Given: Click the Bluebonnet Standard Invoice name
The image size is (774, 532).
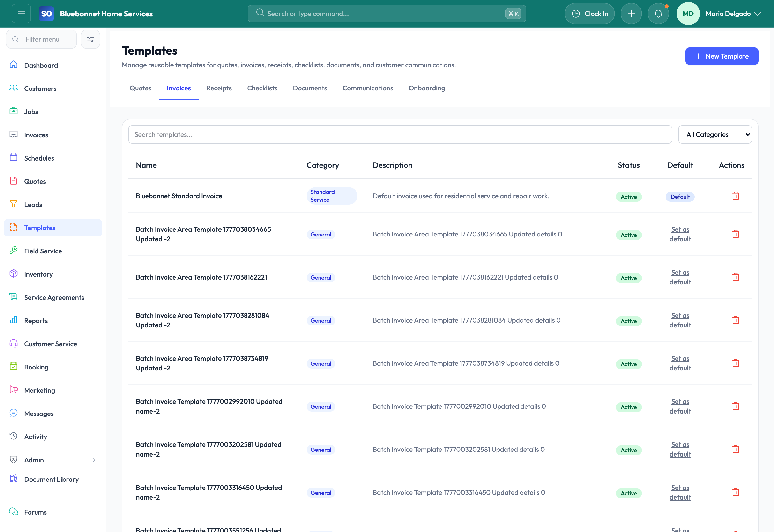Looking at the screenshot, I should 179,196.
